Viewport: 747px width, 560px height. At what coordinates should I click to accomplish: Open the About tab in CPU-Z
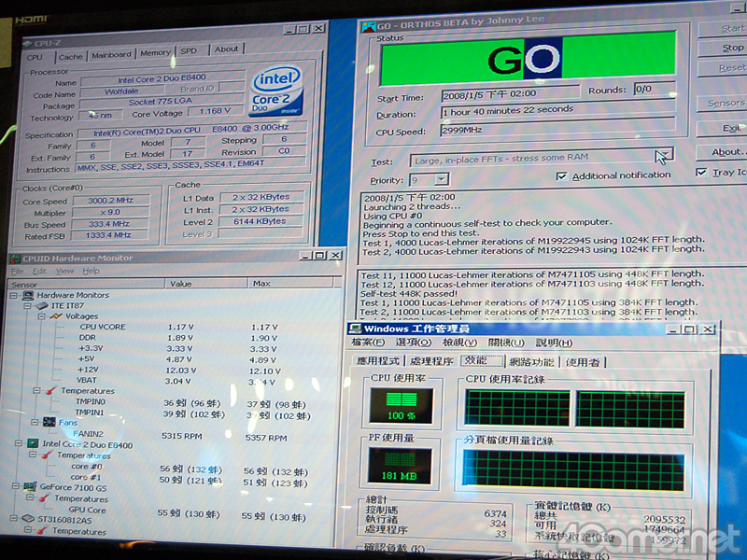click(226, 49)
